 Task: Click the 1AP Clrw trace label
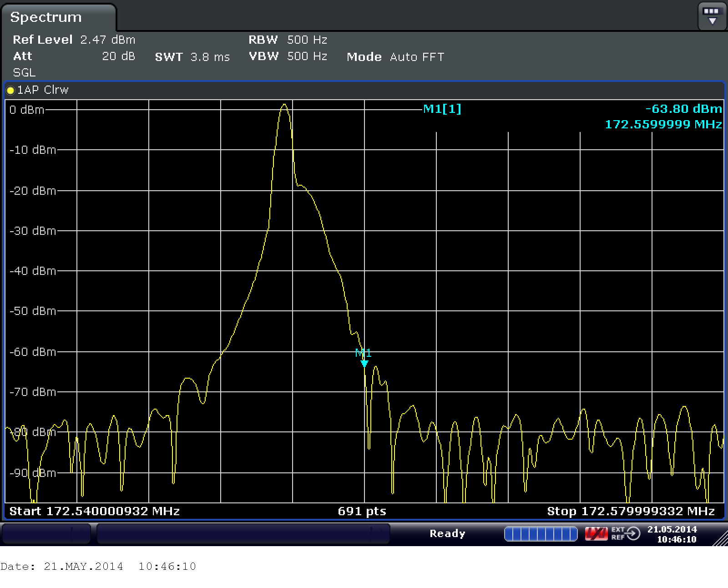43,90
